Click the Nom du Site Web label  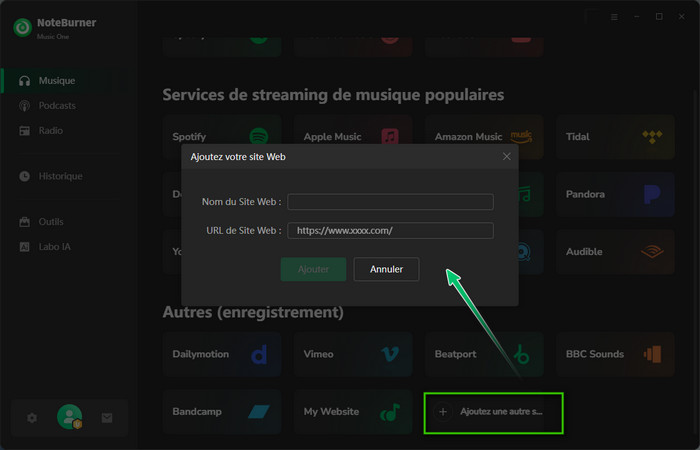click(x=242, y=202)
